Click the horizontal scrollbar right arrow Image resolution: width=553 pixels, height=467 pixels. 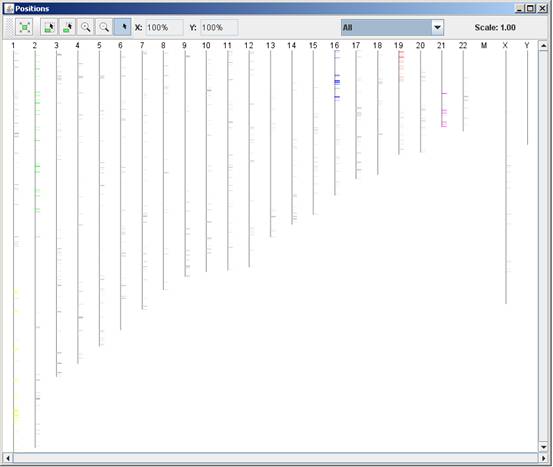tap(543, 458)
